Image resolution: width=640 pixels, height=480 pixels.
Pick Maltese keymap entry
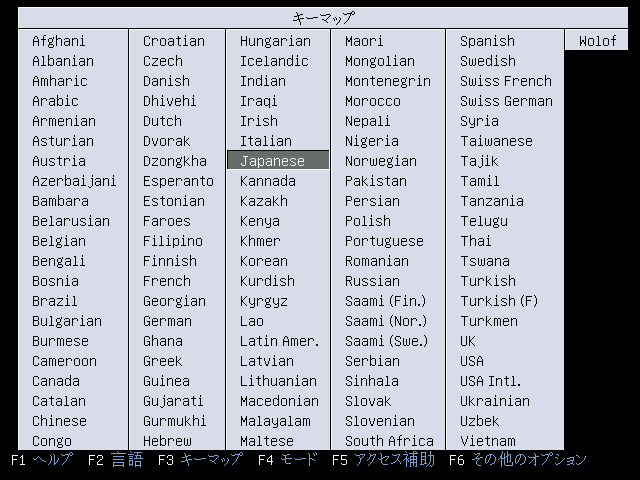coord(267,441)
